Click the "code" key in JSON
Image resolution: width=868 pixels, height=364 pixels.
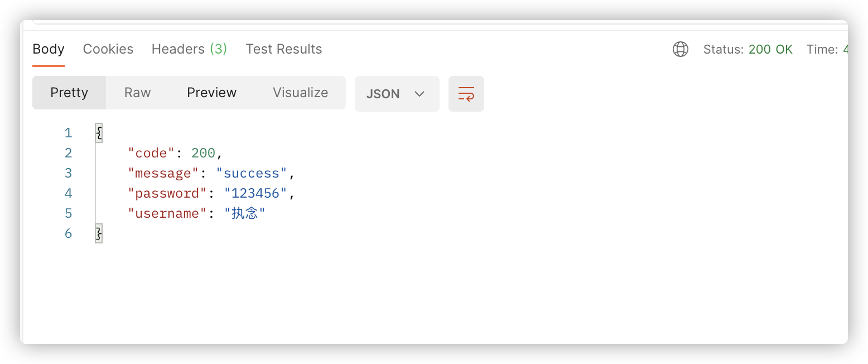[x=151, y=153]
